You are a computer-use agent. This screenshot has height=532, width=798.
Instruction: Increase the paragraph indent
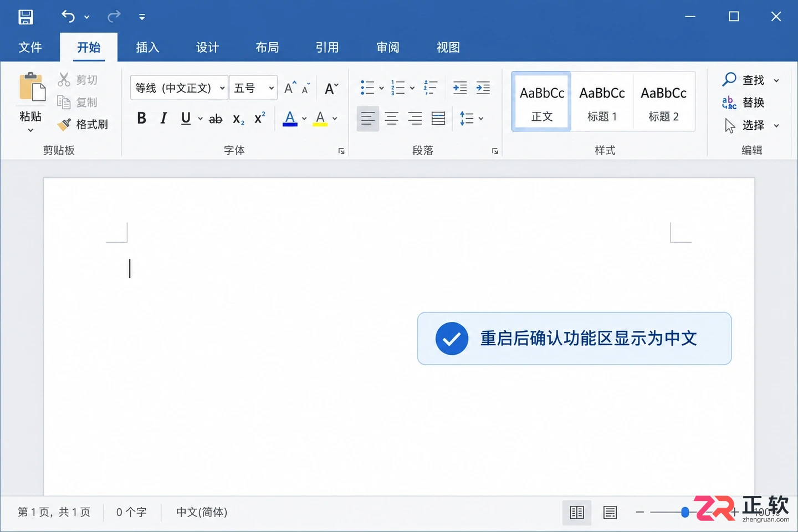click(483, 88)
